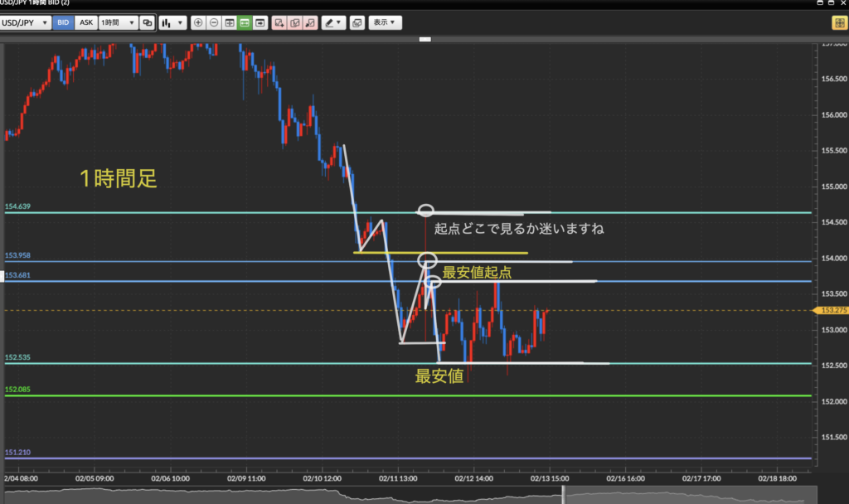Click the yellow crosshair icon at top right

pyautogui.click(x=838, y=23)
